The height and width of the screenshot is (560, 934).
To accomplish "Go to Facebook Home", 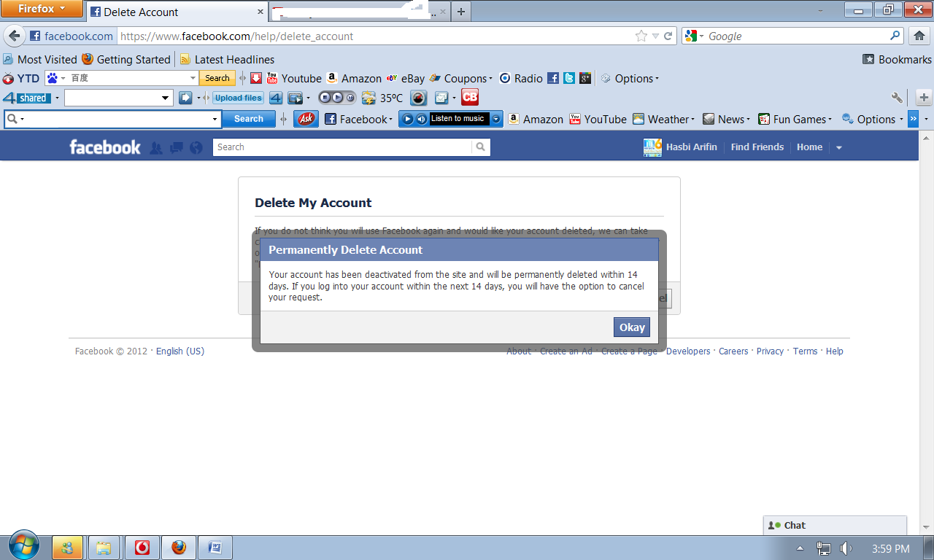I will (810, 147).
